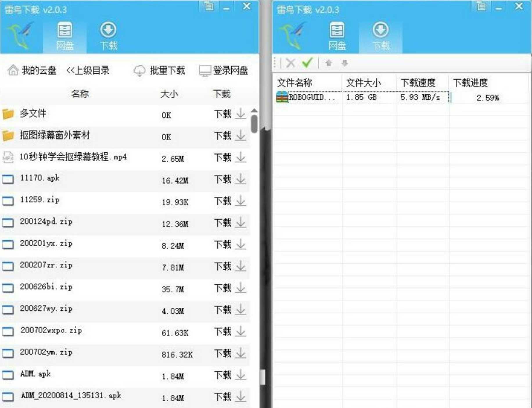Move download up with the up arrow
Screen dimensions: 532x408
tap(328, 63)
